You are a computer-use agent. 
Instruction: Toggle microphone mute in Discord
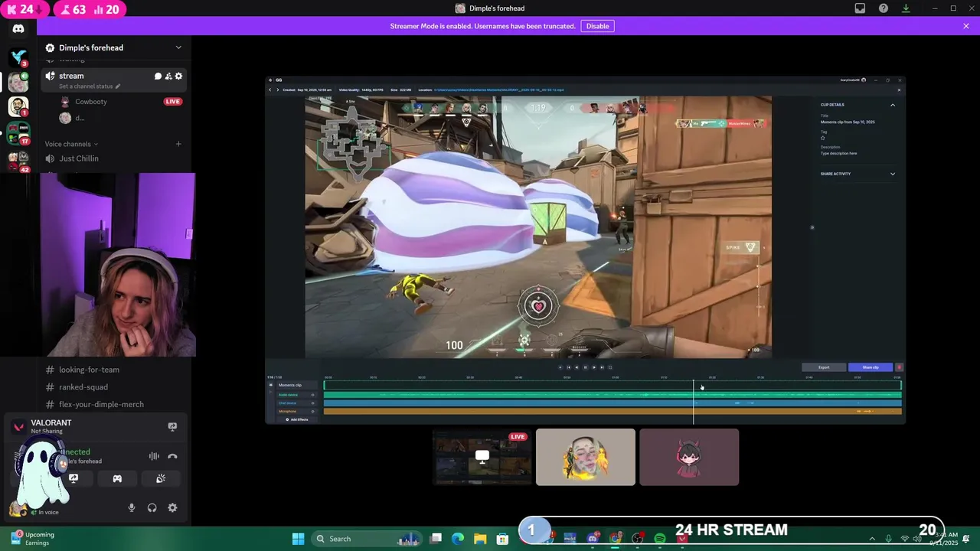[x=132, y=507]
